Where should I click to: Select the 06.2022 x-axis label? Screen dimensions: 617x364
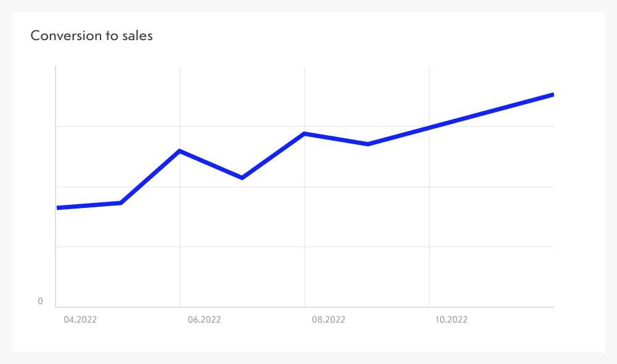coord(204,320)
